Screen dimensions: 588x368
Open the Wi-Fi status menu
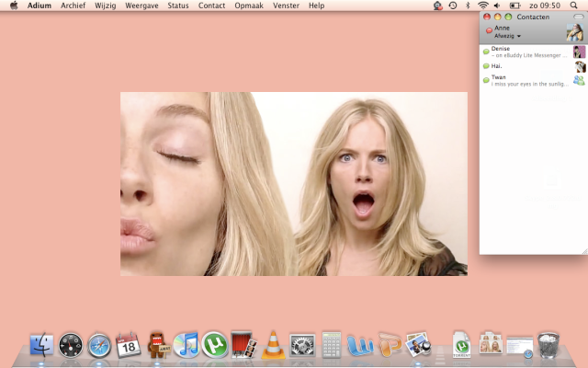point(483,6)
